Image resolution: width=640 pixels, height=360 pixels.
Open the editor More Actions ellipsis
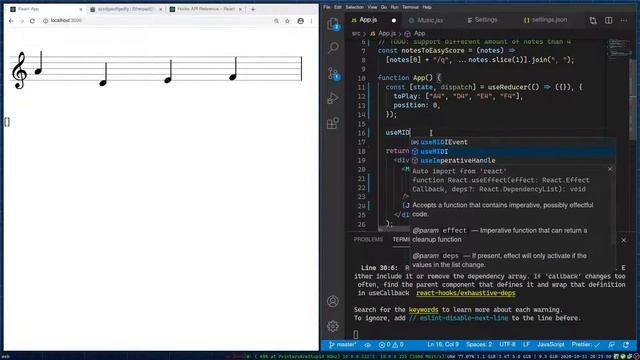point(624,20)
